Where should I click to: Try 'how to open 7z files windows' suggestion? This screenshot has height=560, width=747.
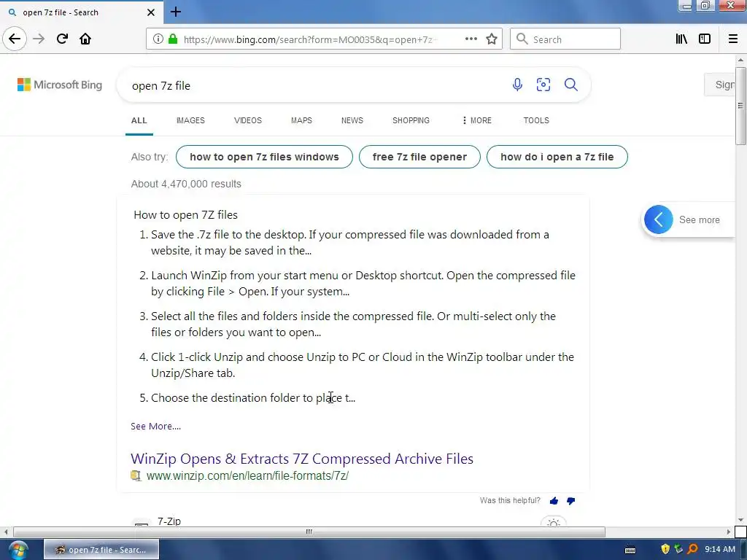click(264, 157)
